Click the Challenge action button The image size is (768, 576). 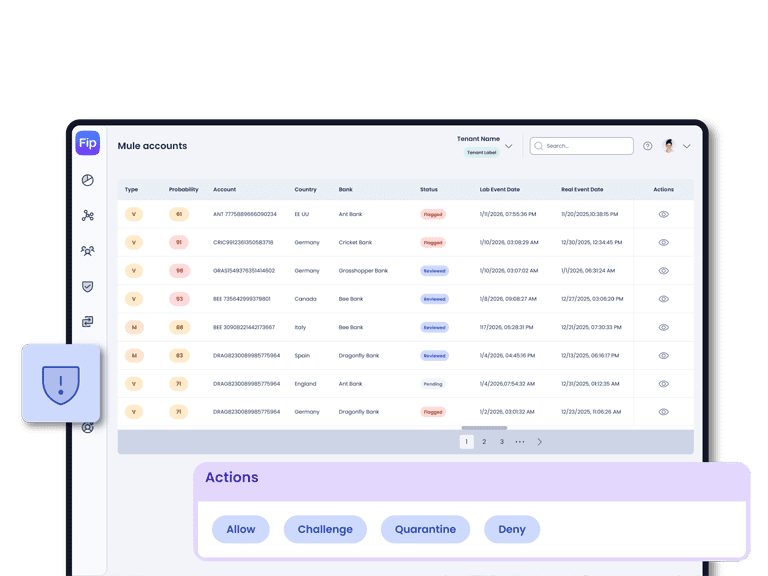[x=325, y=529]
